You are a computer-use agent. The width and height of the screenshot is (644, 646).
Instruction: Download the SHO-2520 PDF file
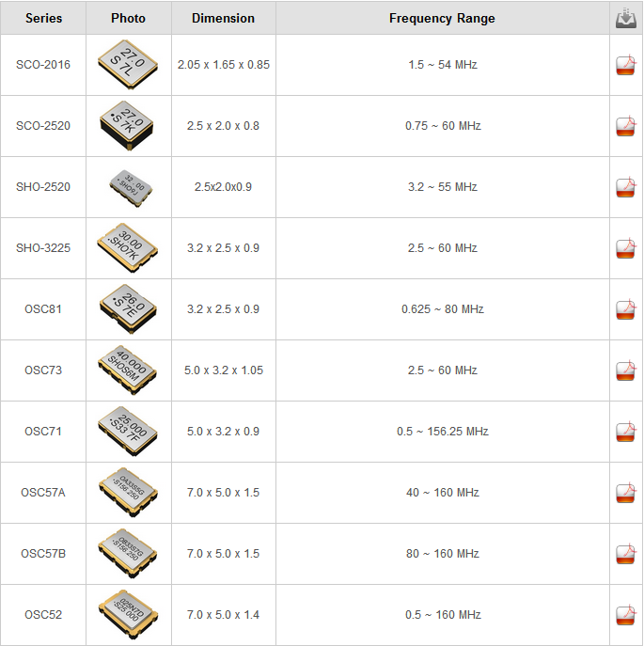point(625,187)
